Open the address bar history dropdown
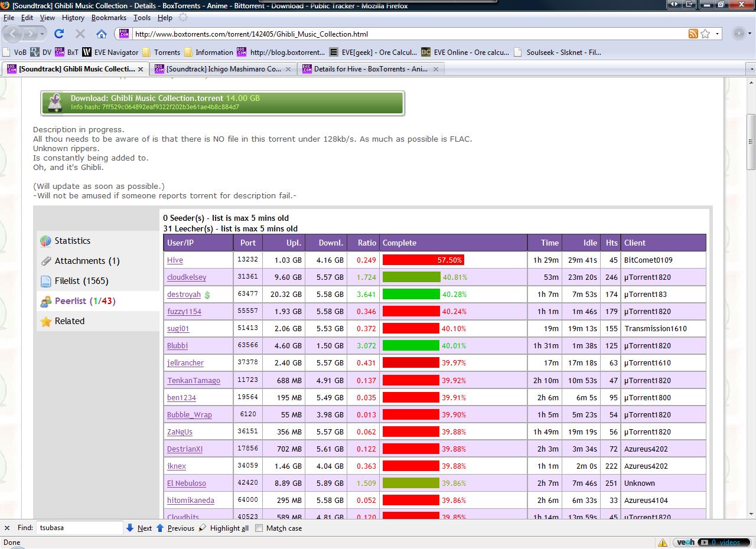Screen dimensions: 756x549 [x=718, y=34]
